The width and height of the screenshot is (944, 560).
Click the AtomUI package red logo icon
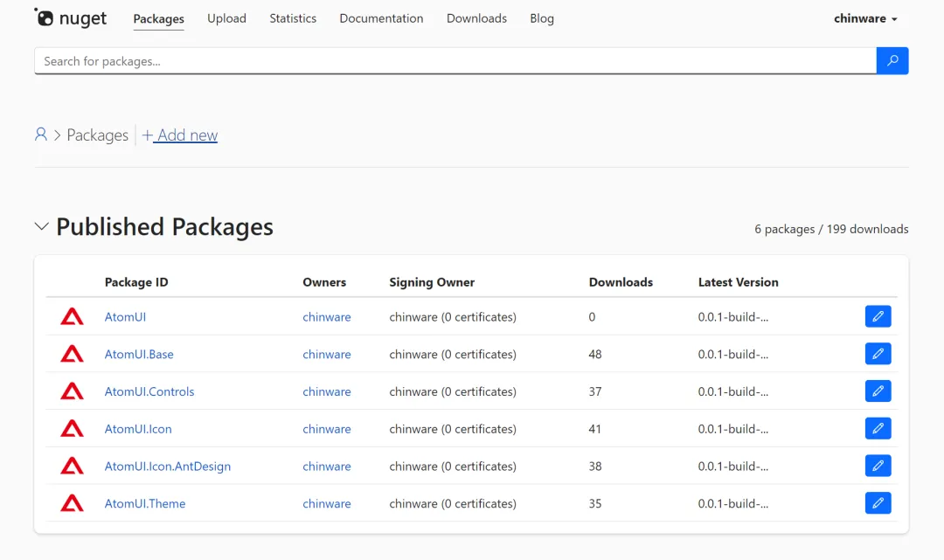pos(72,316)
